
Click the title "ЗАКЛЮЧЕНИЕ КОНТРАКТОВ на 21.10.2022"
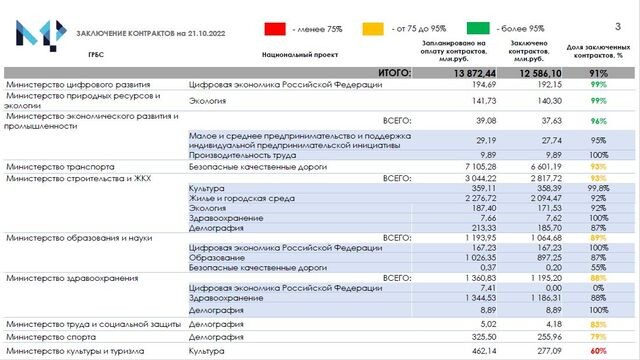pos(151,33)
